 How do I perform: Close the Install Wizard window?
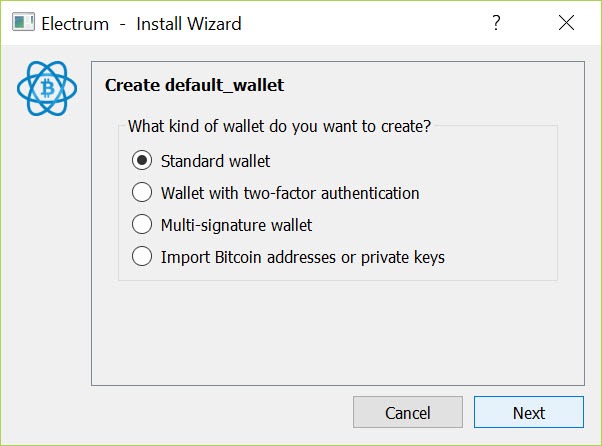566,23
